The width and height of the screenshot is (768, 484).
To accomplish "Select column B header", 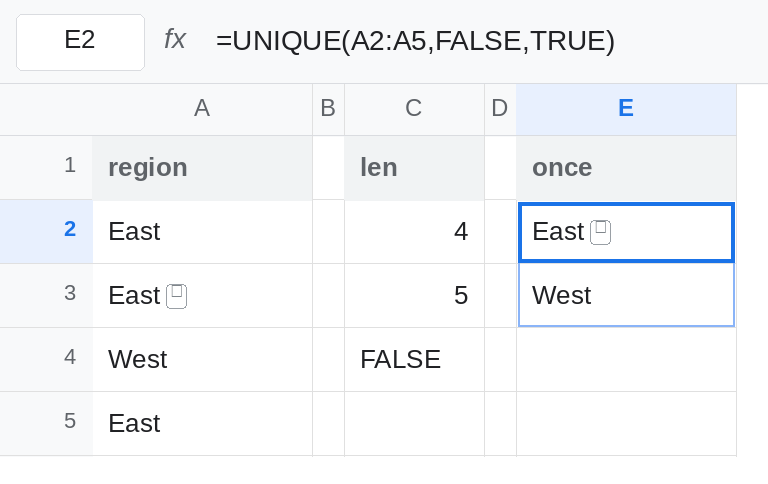I will click(x=328, y=109).
